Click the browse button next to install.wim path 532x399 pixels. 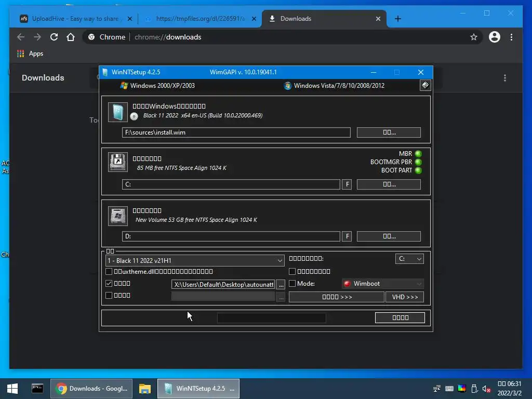389,132
